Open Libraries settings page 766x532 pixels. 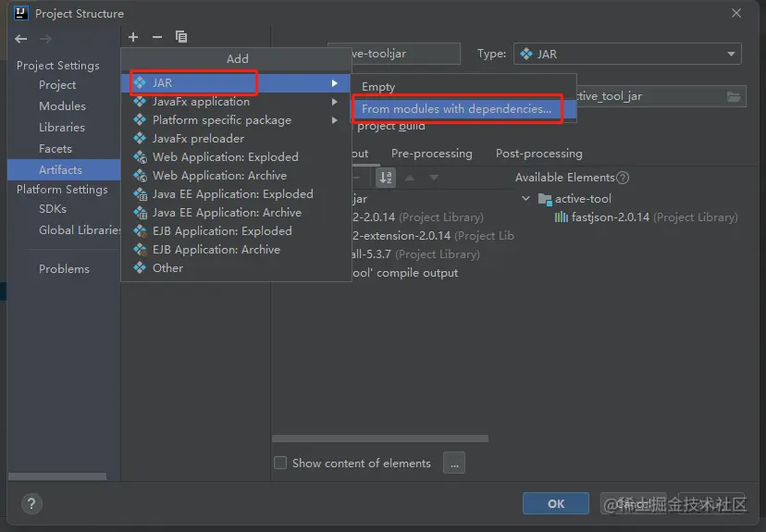tap(62, 128)
